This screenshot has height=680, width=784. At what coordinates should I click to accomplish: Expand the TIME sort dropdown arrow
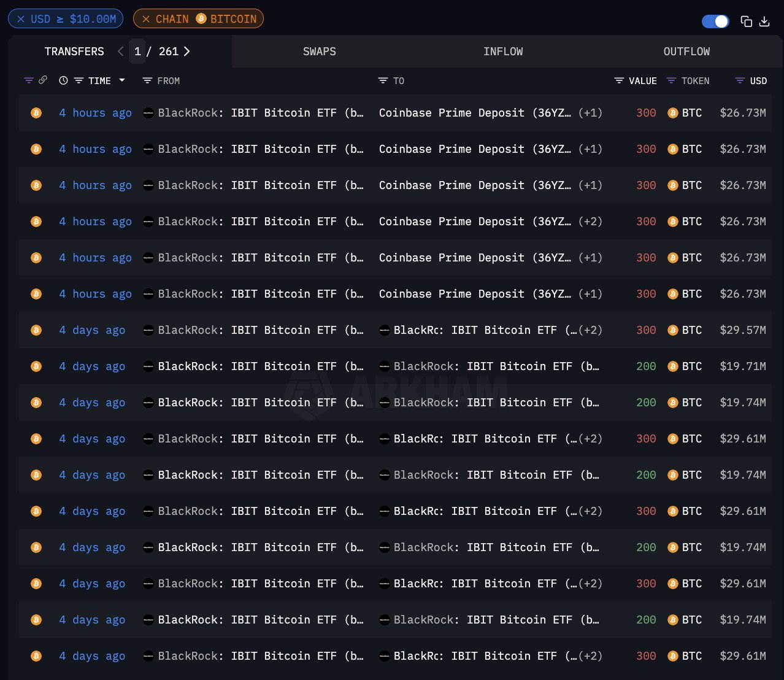click(x=122, y=80)
